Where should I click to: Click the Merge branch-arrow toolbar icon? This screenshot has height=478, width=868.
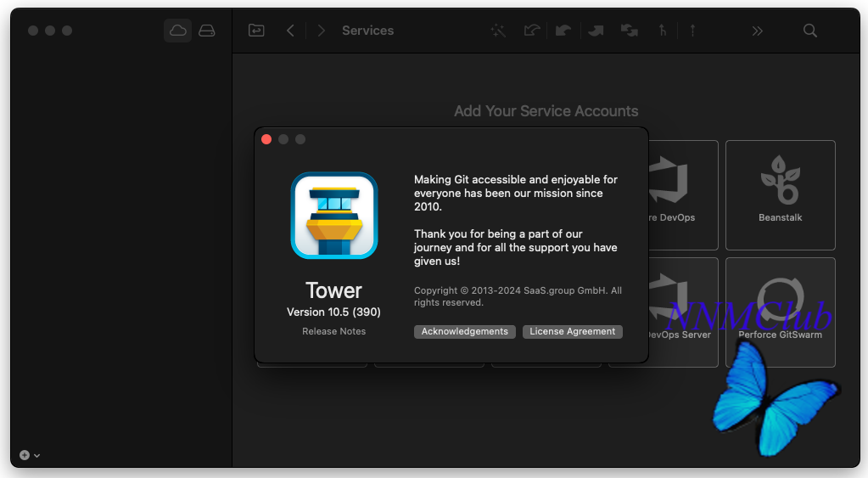tap(662, 31)
